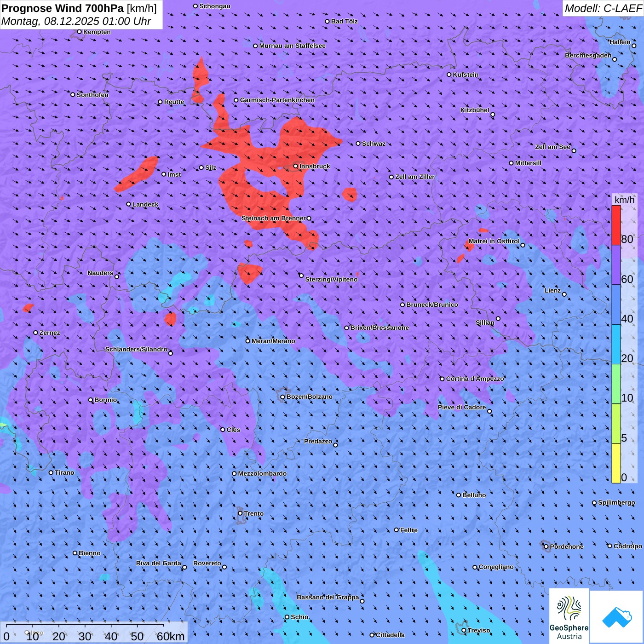Image resolution: width=644 pixels, height=644 pixels.
Task: Click the Imst city label
Action: pos(174,174)
